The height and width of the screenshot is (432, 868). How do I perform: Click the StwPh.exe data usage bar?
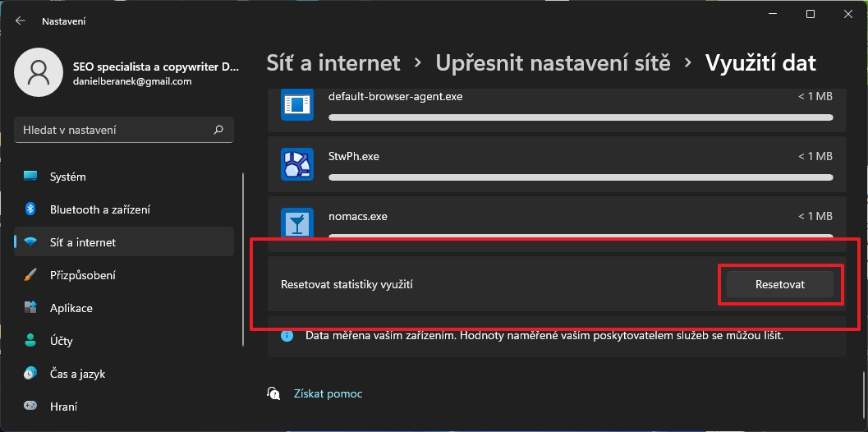click(x=581, y=177)
